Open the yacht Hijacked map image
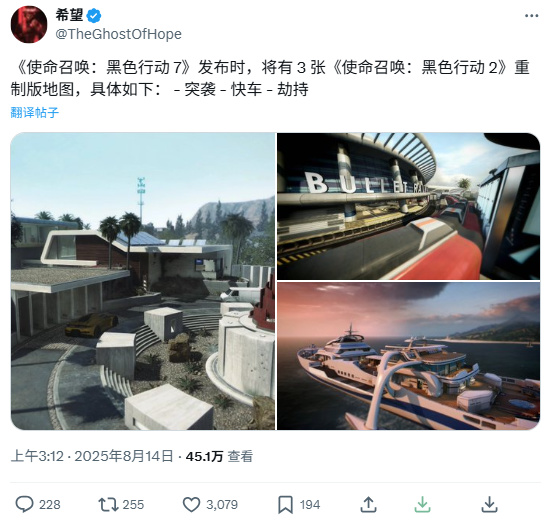551x525 pixels. pos(408,356)
